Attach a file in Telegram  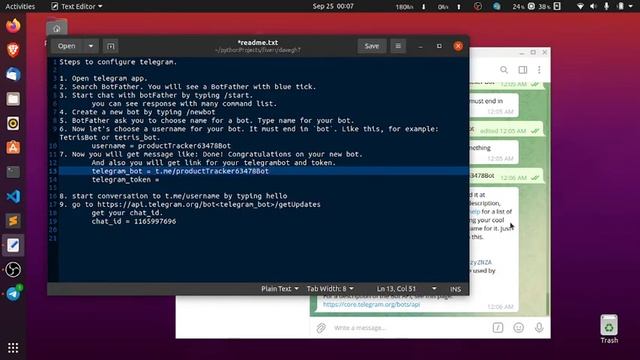(321, 328)
